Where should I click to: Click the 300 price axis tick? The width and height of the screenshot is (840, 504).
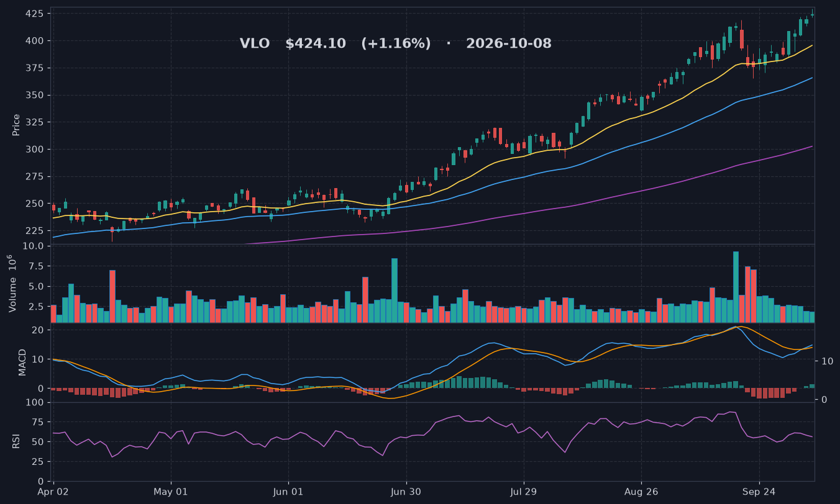(34, 150)
